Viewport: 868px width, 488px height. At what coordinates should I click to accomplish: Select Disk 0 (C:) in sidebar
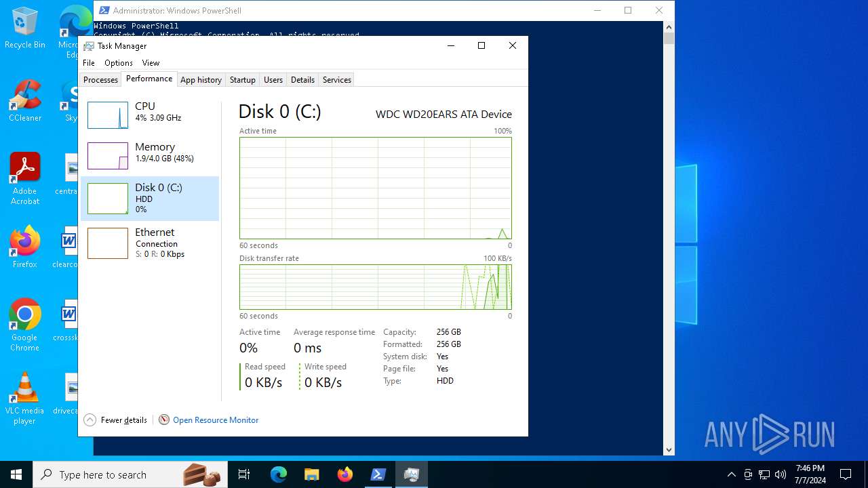tap(150, 199)
